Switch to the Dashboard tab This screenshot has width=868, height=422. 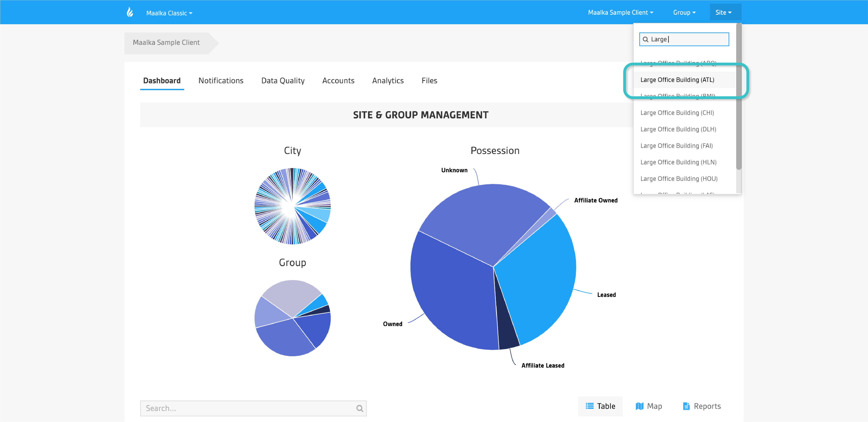point(162,81)
